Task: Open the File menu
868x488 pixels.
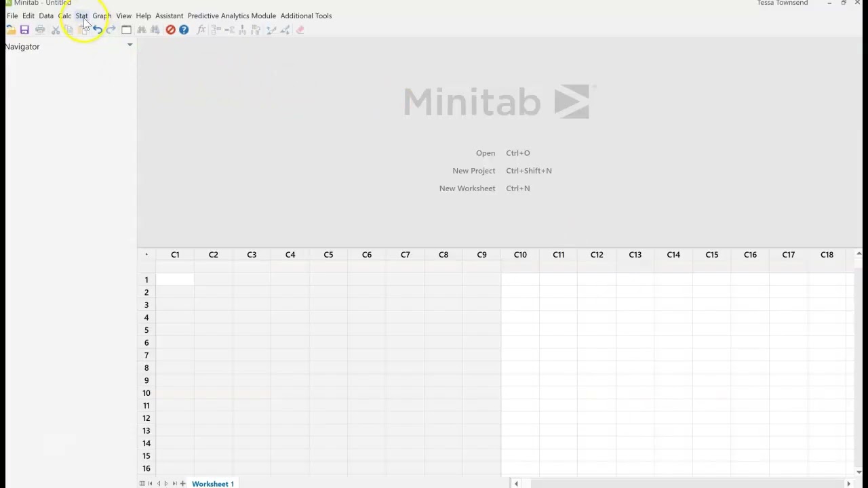Action: coord(12,16)
